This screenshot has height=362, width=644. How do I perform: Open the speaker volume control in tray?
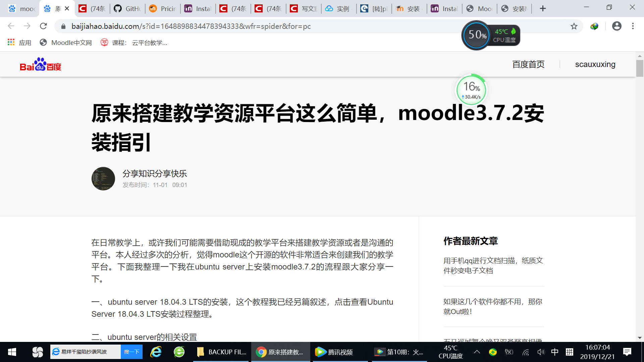541,352
